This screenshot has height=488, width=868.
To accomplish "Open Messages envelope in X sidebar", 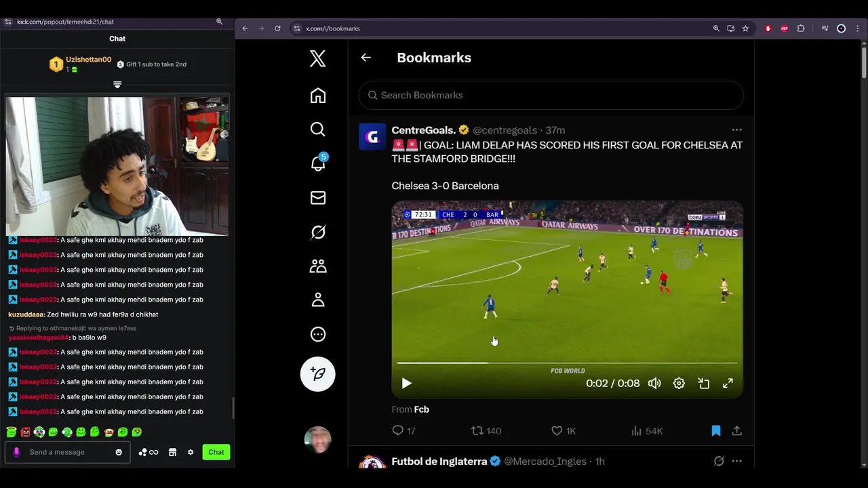I will click(x=317, y=198).
